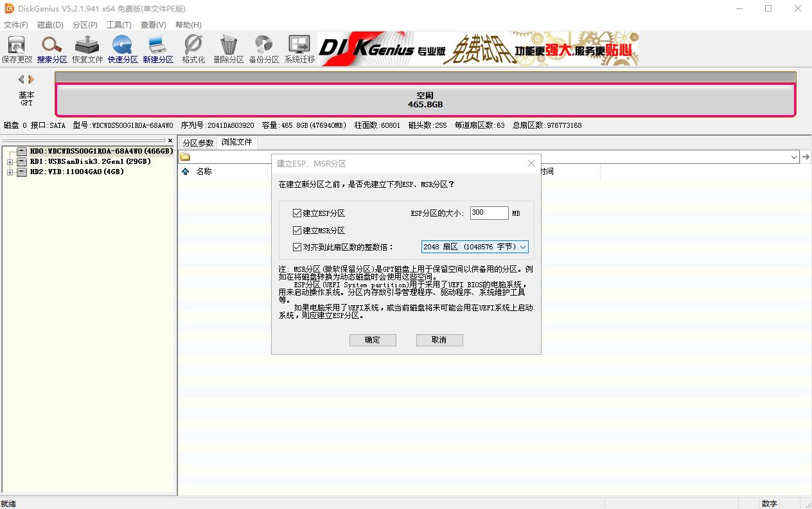
Task: Click 取消 to cancel the dialog
Action: pyautogui.click(x=439, y=340)
